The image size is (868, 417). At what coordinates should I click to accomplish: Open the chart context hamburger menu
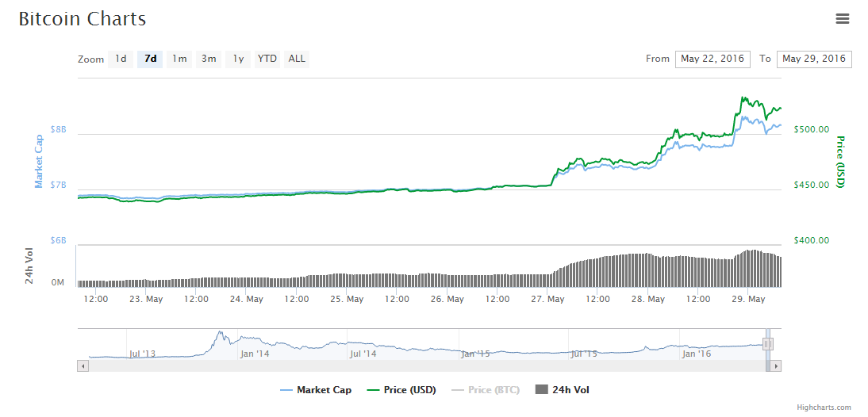[842, 19]
